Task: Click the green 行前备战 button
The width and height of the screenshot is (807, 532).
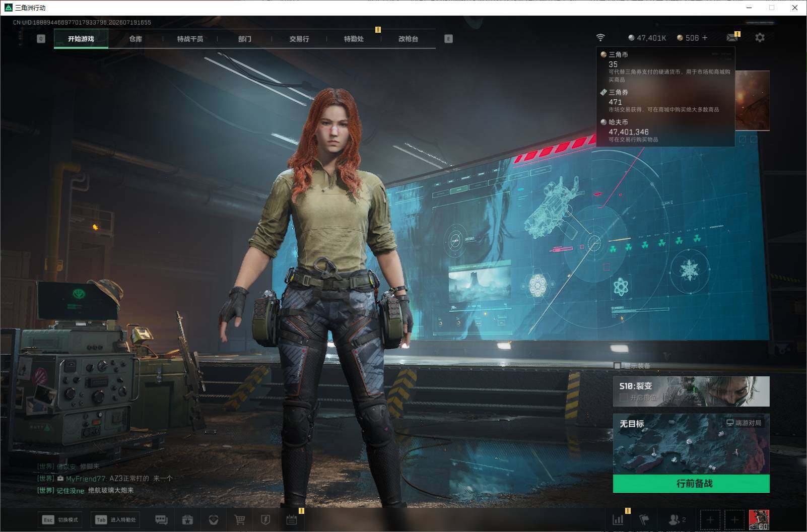Action: [x=691, y=484]
